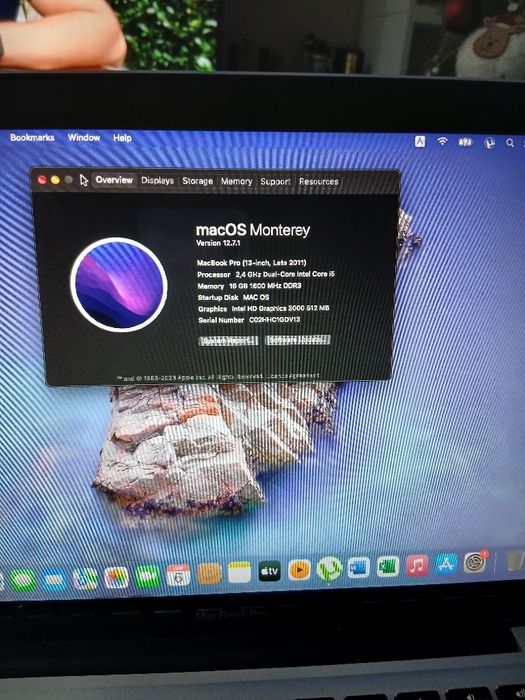Open Photos app in the Dock
Screen dimensions: 525x700
116,578
